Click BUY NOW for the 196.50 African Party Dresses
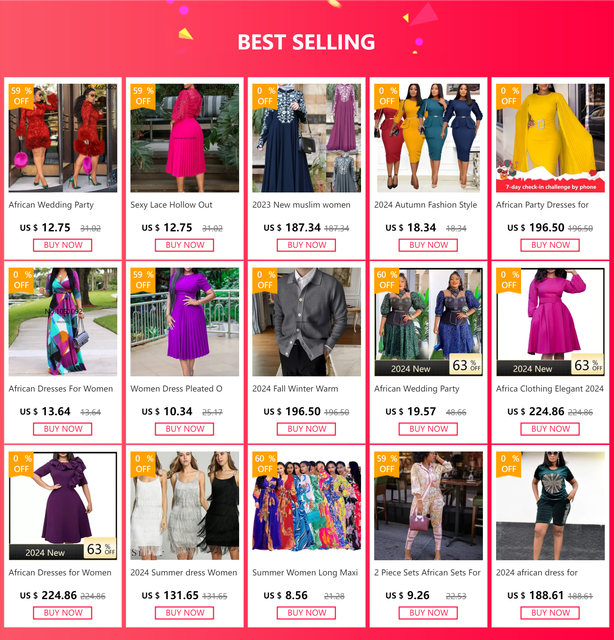This screenshot has width=614, height=640. (x=550, y=245)
